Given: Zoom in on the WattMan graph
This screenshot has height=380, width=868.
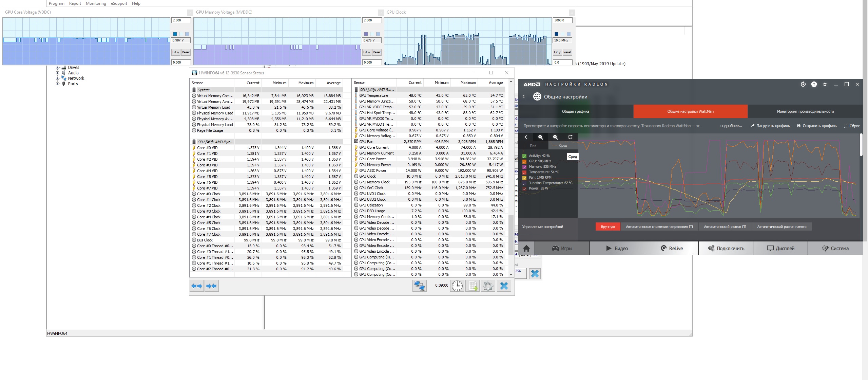Looking at the screenshot, I should coord(541,137).
